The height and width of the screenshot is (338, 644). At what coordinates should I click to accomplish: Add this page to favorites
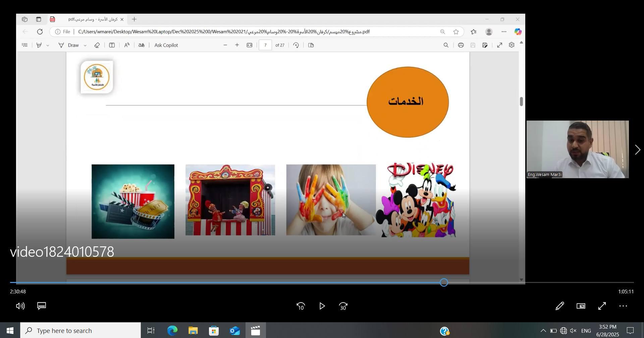[456, 32]
